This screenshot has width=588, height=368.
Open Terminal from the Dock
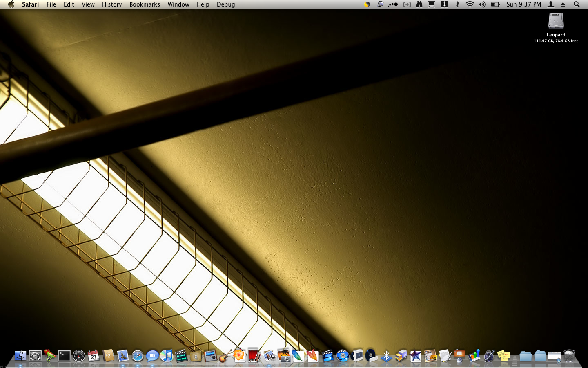point(64,356)
